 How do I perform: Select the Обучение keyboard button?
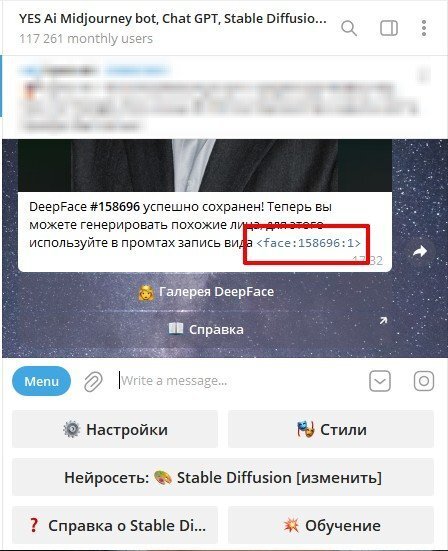[x=331, y=525]
